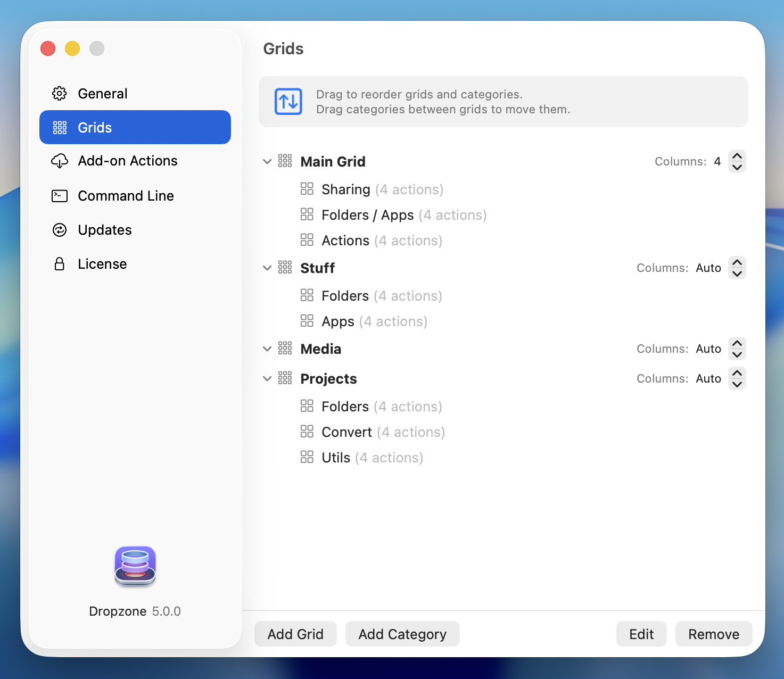
Task: Click the category icon next to Sharing
Action: click(307, 189)
